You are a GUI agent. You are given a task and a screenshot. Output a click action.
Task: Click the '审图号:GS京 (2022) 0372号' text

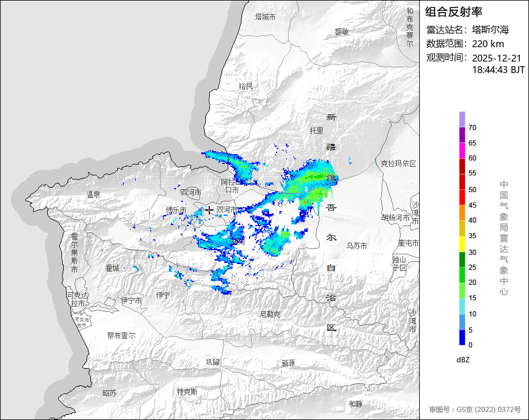(475, 410)
